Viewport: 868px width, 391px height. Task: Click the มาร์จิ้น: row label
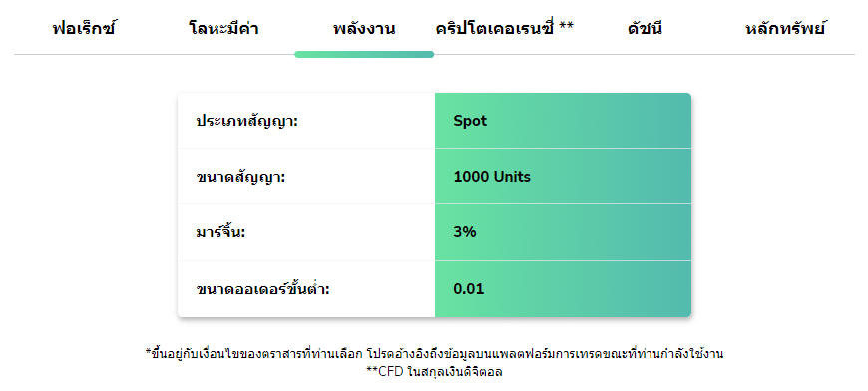click(220, 232)
